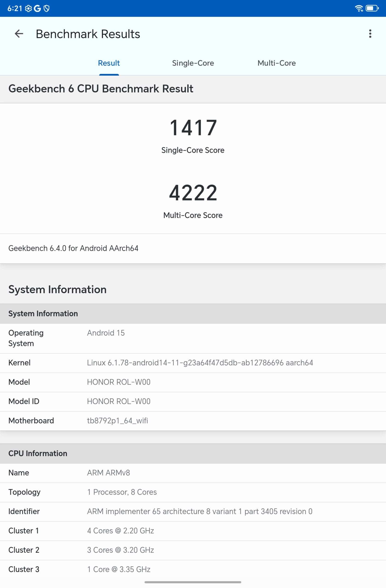Tap the ARM implementer 65 identifier value
This screenshot has height=588, width=386.
(200, 512)
